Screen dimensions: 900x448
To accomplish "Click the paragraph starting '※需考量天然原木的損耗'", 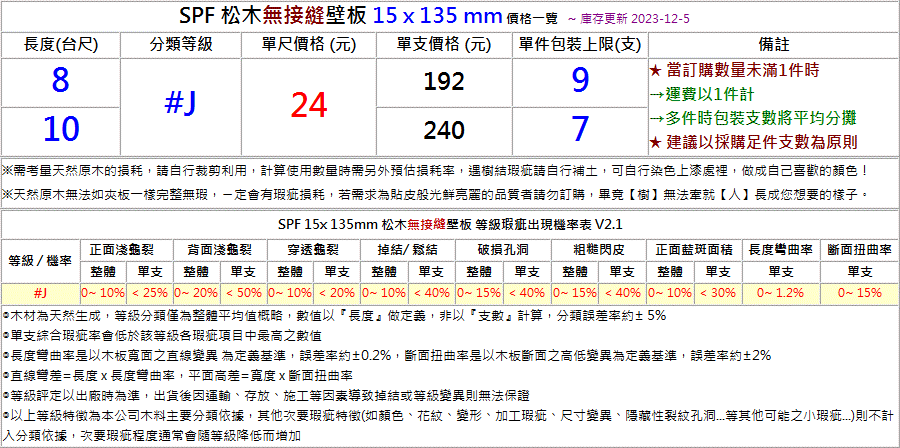I will pos(435,171).
